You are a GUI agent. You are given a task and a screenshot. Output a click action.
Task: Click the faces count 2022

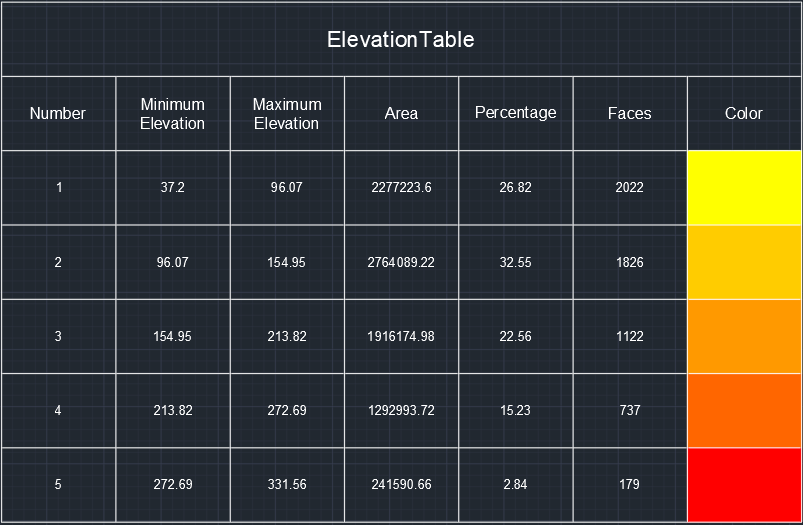pos(629,188)
